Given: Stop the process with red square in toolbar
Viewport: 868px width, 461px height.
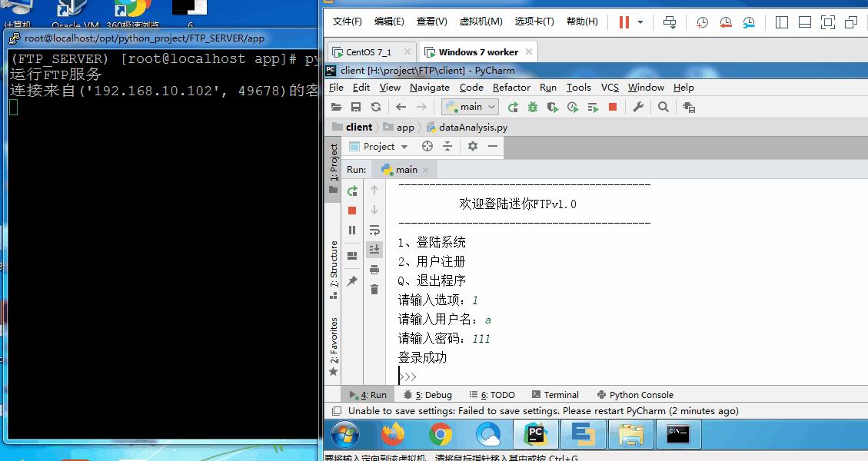Looking at the screenshot, I should click(613, 107).
